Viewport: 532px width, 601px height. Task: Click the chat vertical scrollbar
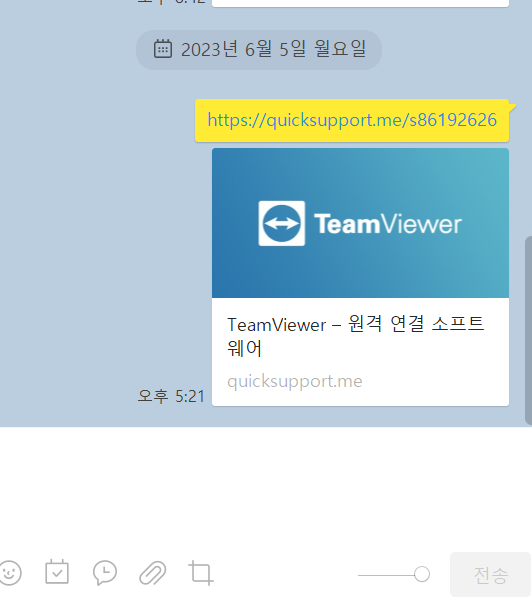coord(528,330)
